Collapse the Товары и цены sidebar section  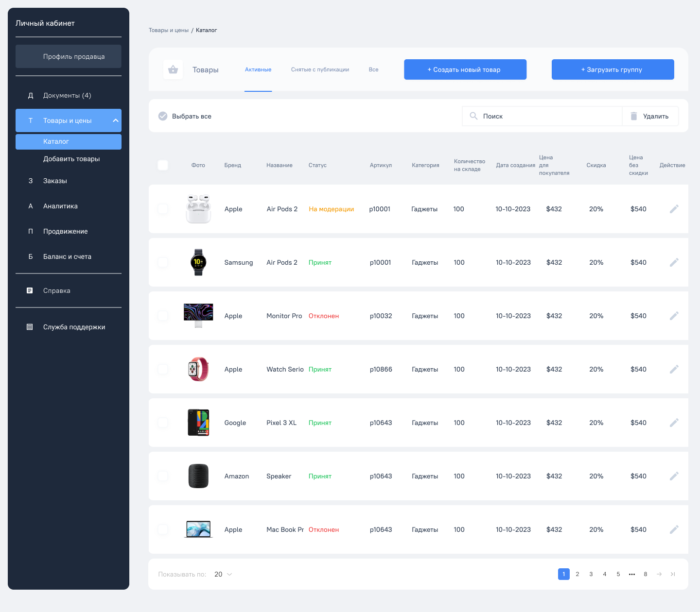click(116, 120)
